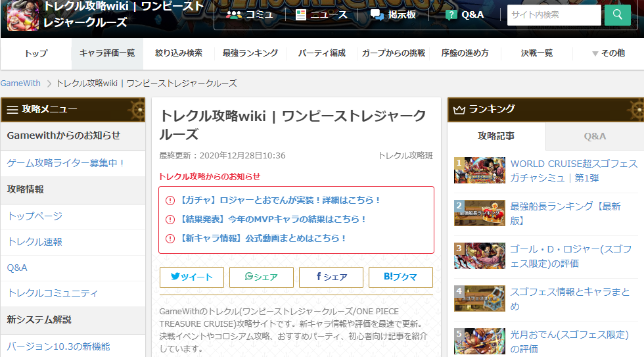The height and width of the screenshot is (357, 644).
Task: Open rank 5 光月おでん thumbnail
Action: 480,341
